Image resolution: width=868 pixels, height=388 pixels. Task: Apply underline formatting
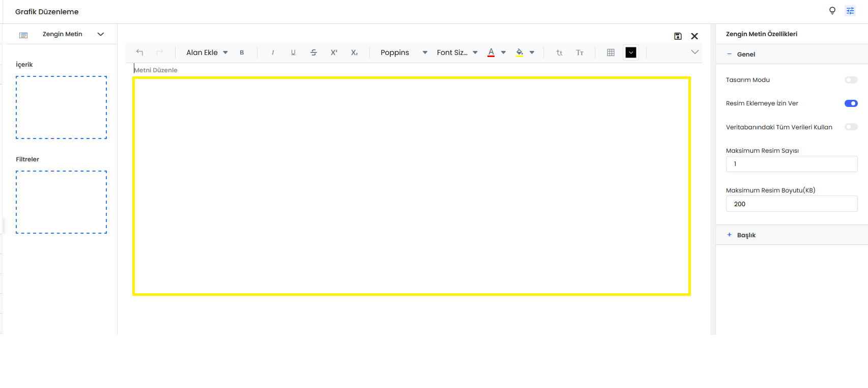pyautogui.click(x=293, y=52)
